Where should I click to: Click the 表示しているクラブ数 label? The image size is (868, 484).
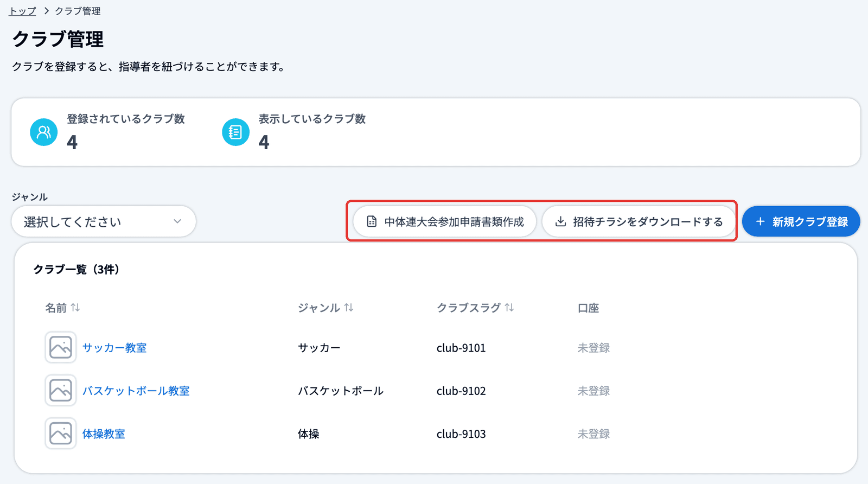click(312, 119)
